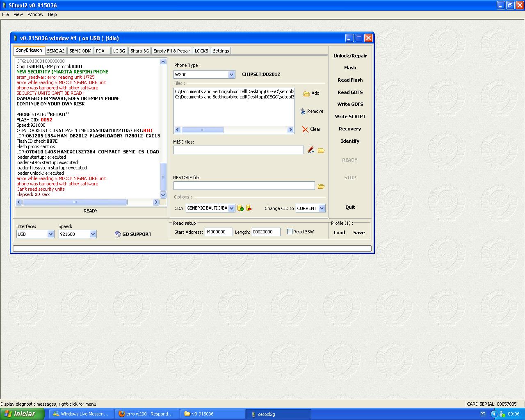Click the Write SCRIPT button
Viewport: 525px width, 420px height.
tap(350, 116)
